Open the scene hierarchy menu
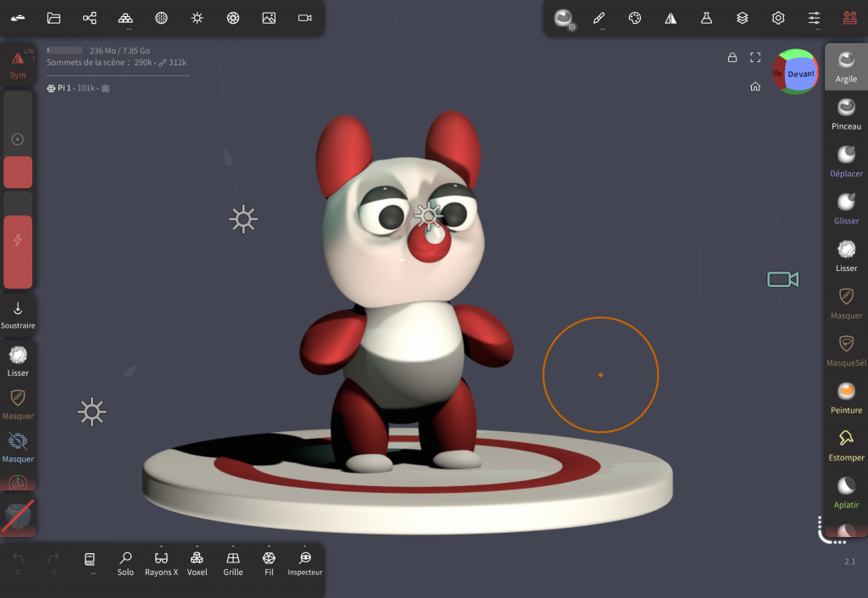The image size is (868, 598). coord(90,18)
